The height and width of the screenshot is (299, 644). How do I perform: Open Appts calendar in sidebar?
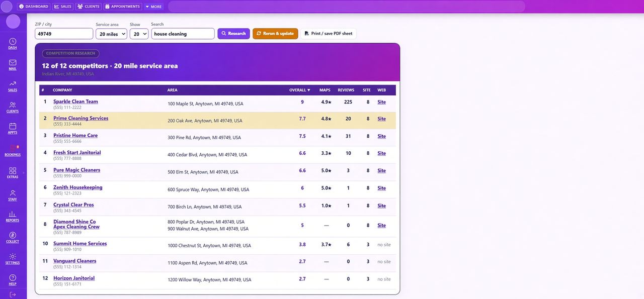pyautogui.click(x=13, y=129)
